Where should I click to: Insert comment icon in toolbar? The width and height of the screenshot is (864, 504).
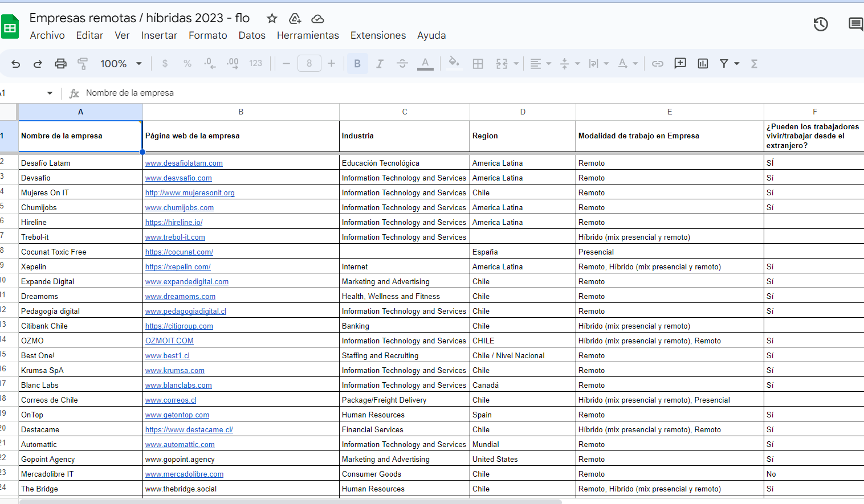click(x=680, y=63)
